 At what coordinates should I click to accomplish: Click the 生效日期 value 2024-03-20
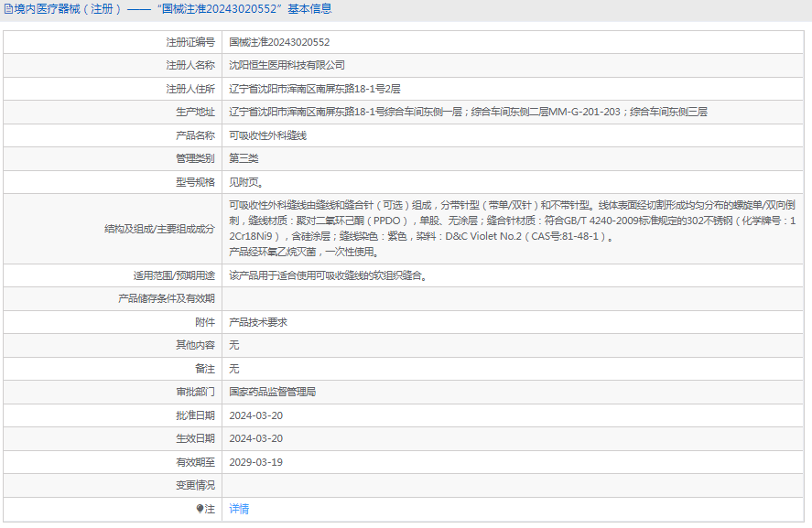click(255, 438)
